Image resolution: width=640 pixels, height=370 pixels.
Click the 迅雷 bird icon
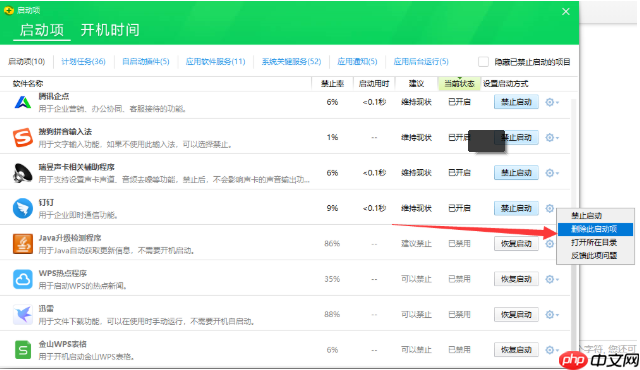tap(23, 315)
